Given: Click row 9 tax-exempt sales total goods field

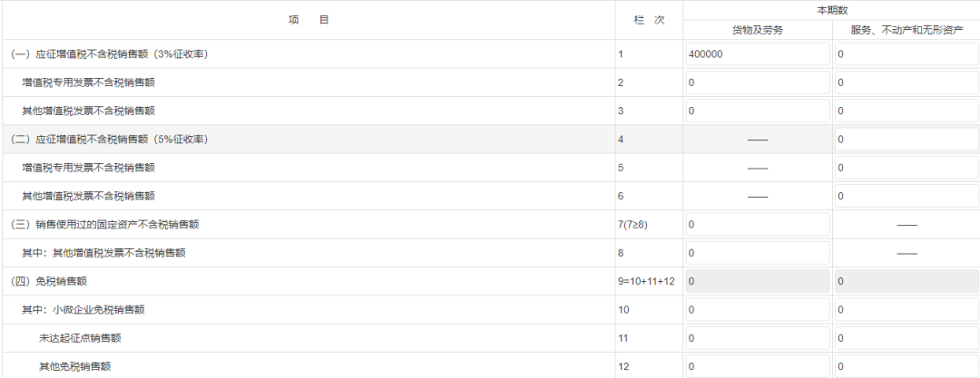Looking at the screenshot, I should click(757, 281).
